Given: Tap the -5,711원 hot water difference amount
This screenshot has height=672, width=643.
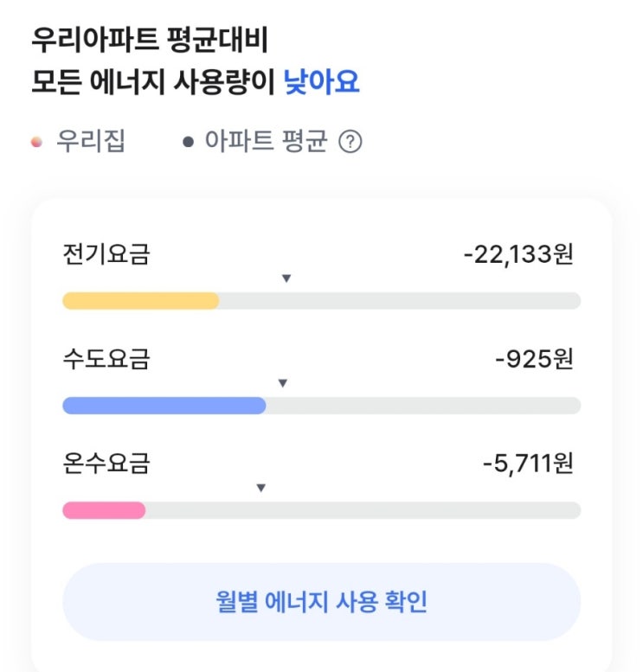Looking at the screenshot, I should click(528, 464).
